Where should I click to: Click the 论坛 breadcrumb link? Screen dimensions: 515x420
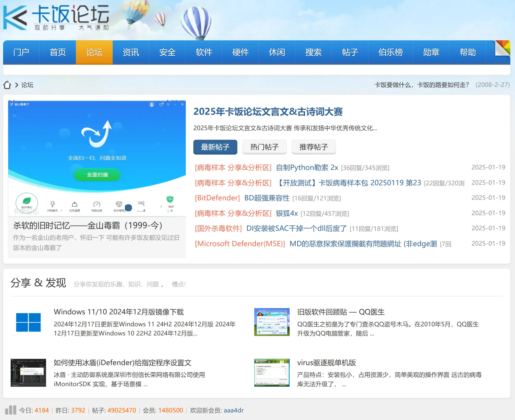click(27, 85)
